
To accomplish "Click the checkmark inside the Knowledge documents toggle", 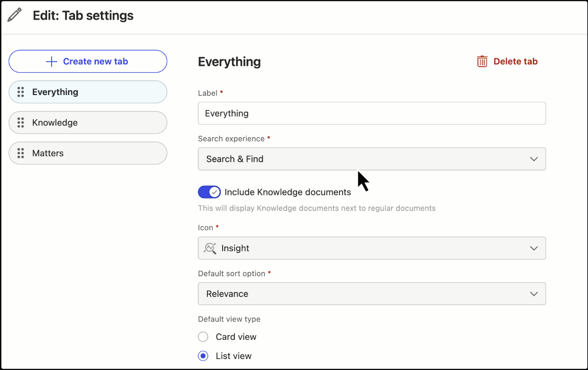I will point(214,192).
